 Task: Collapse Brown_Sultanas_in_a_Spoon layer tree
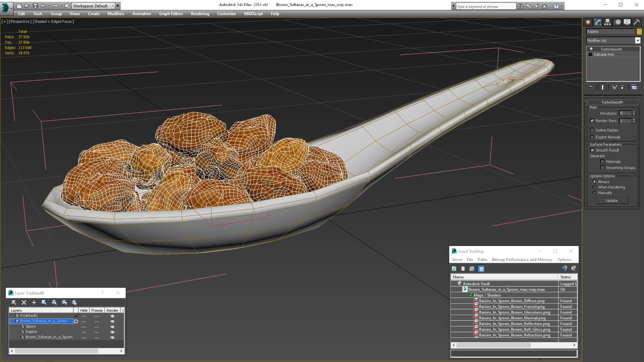pos(12,321)
